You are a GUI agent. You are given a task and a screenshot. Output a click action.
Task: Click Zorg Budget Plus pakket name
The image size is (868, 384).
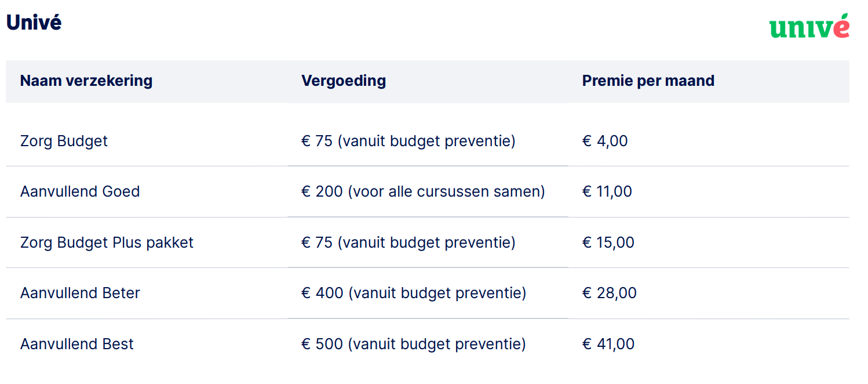tap(107, 242)
